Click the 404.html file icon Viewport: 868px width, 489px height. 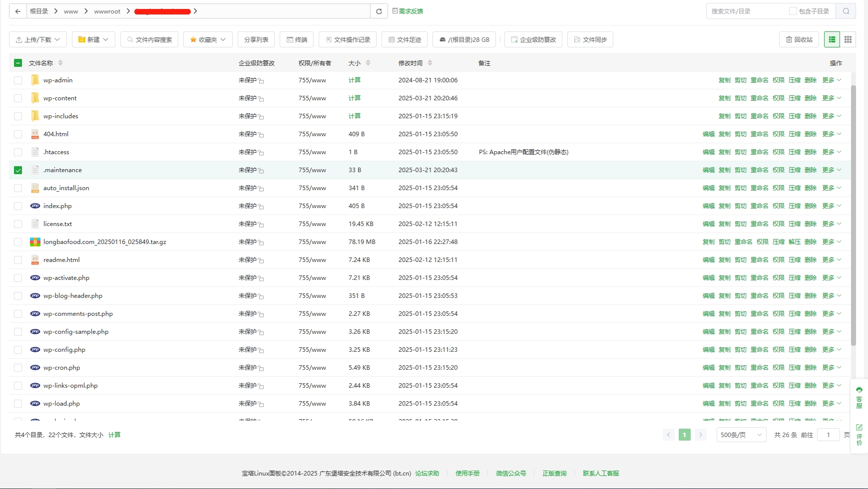tap(35, 134)
